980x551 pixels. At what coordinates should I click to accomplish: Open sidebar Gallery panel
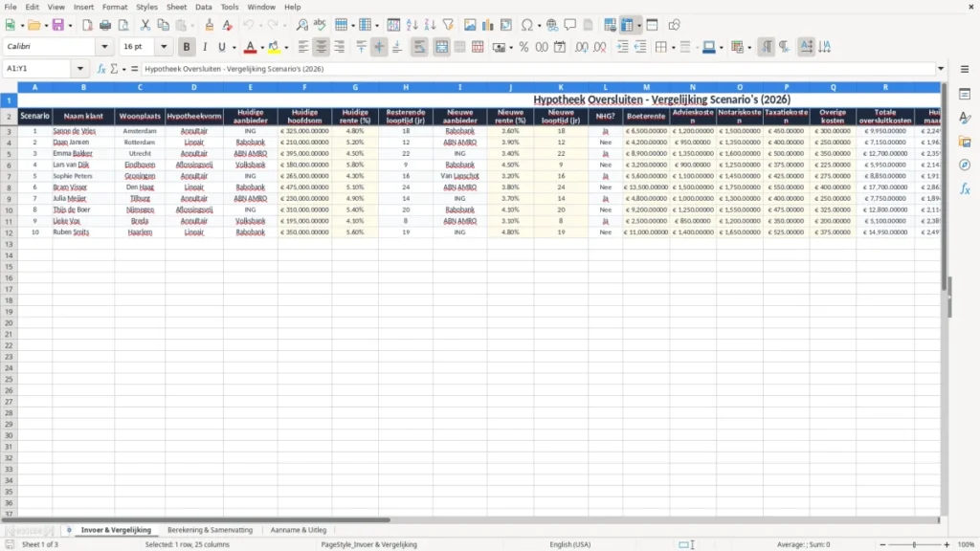pyautogui.click(x=965, y=142)
